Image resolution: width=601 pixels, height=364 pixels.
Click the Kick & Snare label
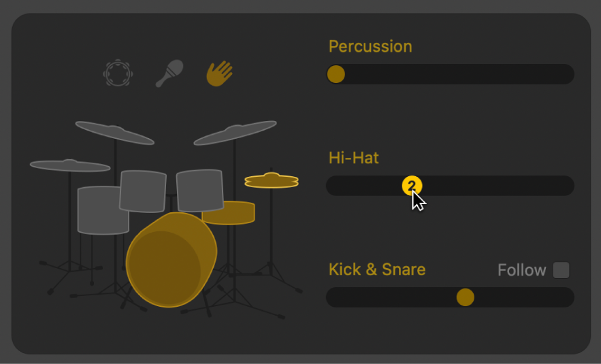377,269
